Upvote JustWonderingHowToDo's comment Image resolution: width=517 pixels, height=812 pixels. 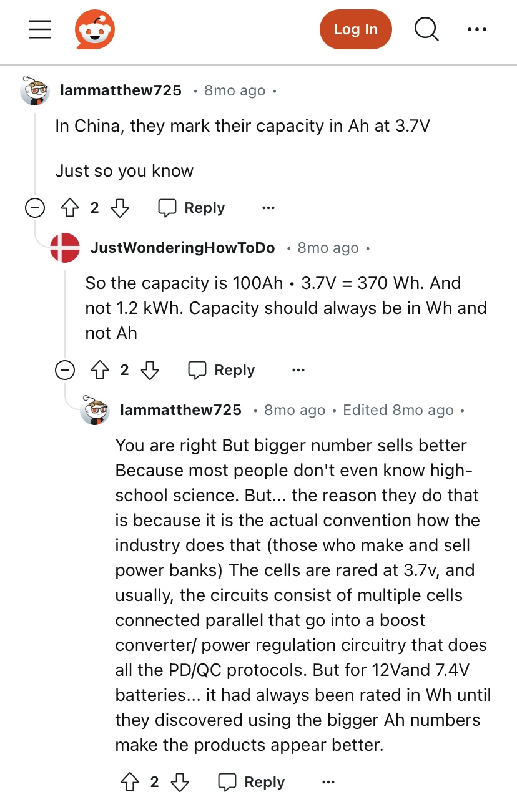(100, 370)
